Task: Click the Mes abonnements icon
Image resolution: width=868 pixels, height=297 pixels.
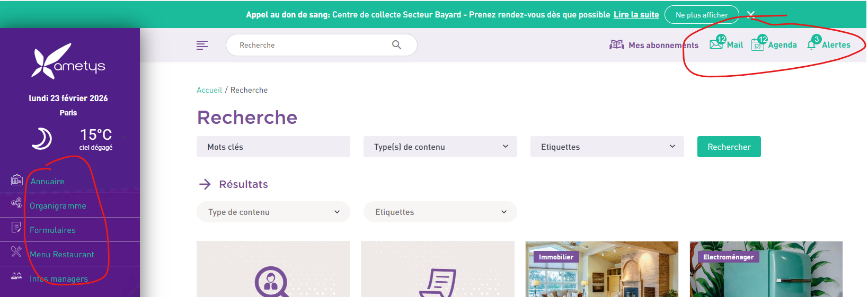Action: tap(617, 45)
